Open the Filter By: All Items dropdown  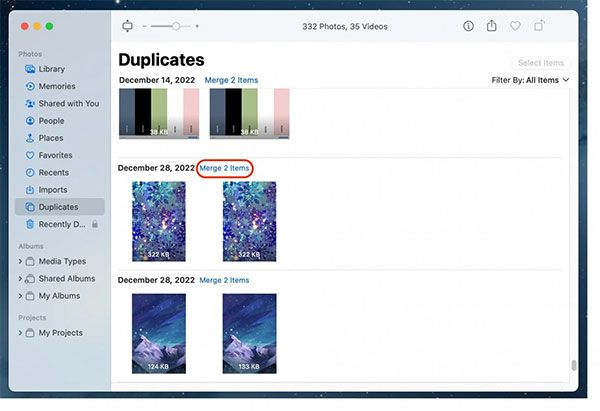pos(530,80)
